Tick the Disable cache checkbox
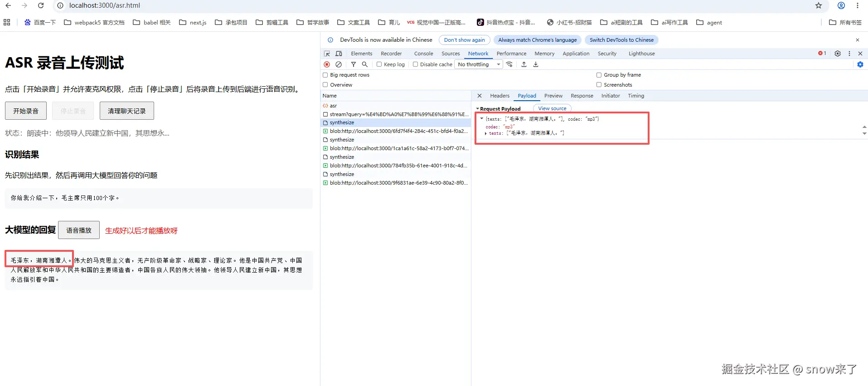This screenshot has width=868, height=386. [415, 64]
